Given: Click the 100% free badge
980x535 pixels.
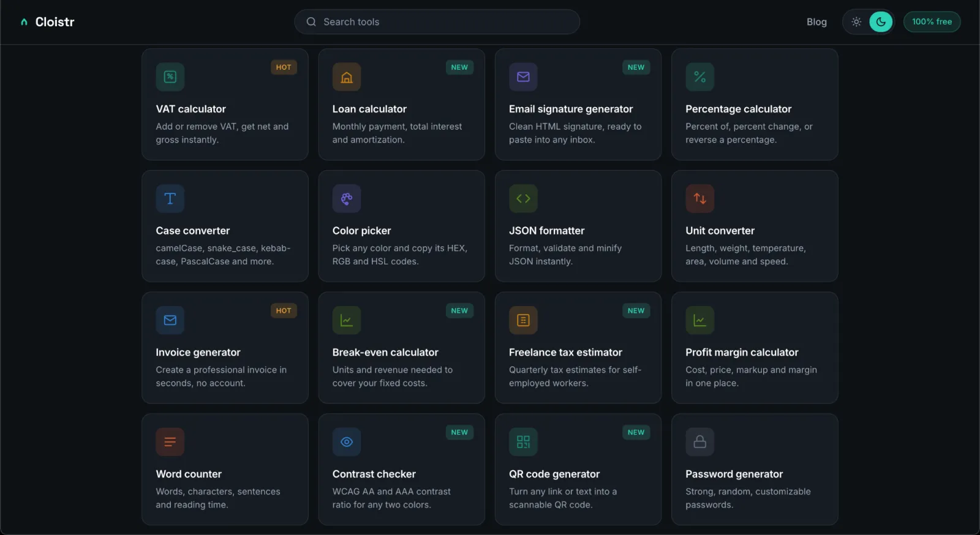Looking at the screenshot, I should (932, 21).
